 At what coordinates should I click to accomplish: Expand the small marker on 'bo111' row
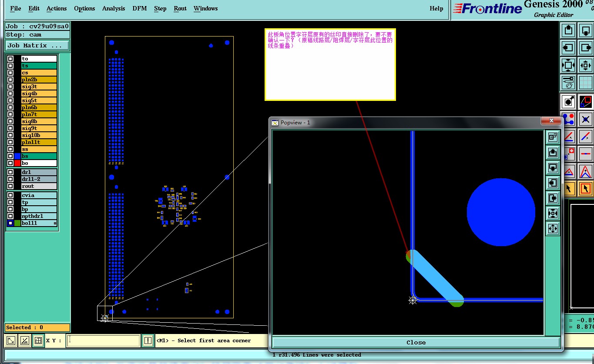pos(55,224)
